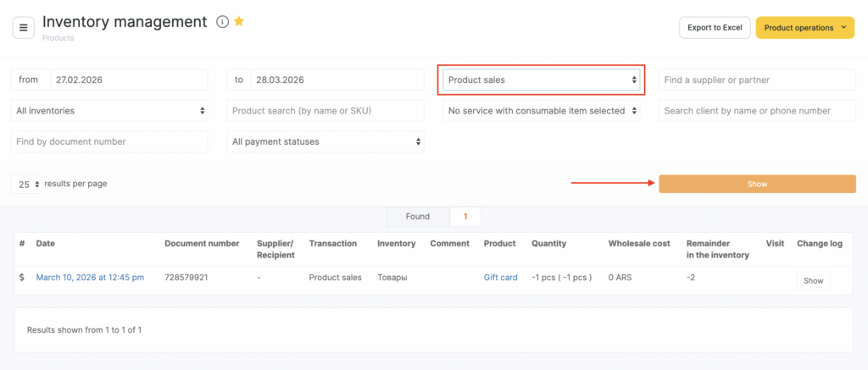Expand the Product sales transaction dropdown

tap(542, 80)
